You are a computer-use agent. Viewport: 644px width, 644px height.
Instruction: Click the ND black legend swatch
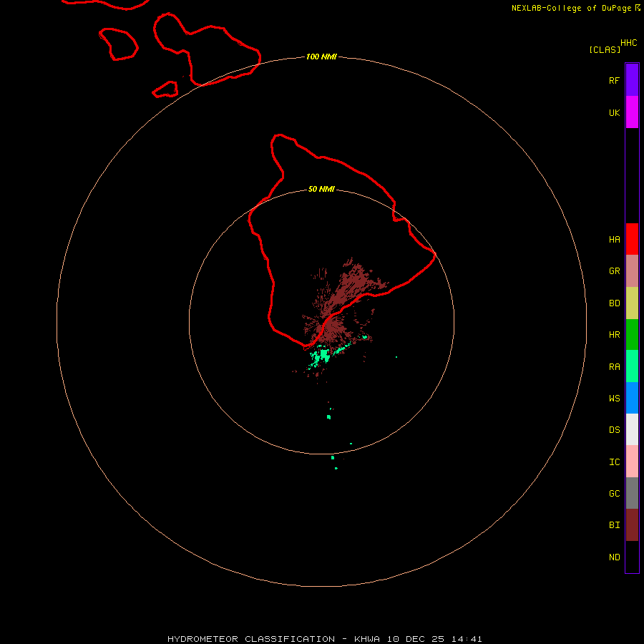tap(632, 557)
